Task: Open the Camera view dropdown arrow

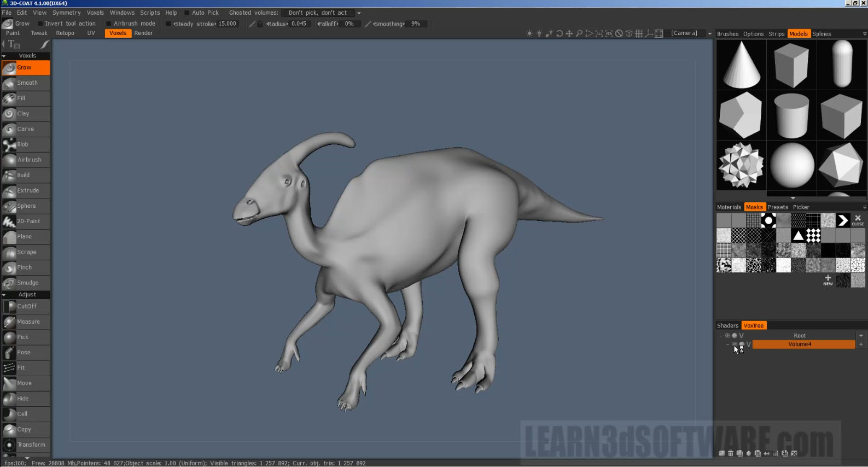Action: click(x=709, y=33)
